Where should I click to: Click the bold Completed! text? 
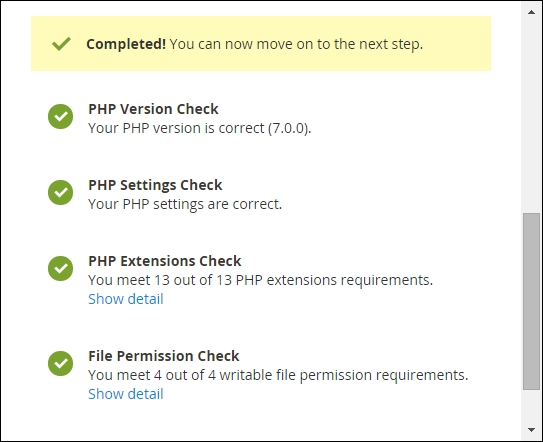coord(126,44)
